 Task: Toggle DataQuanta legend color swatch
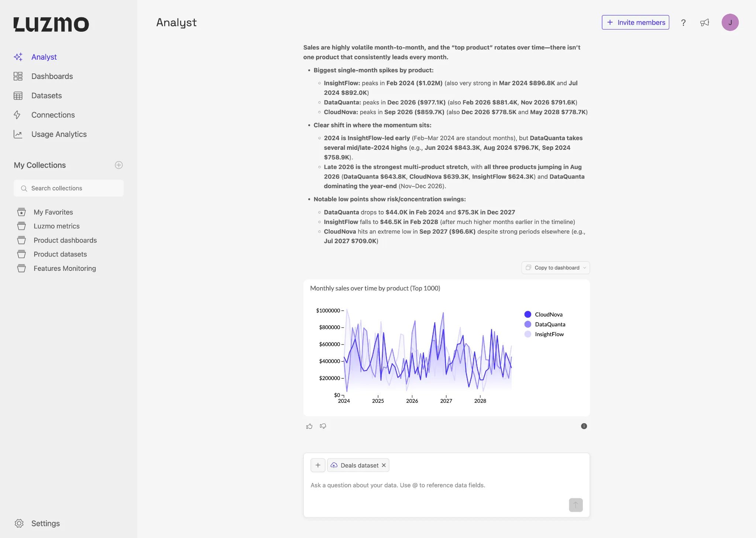click(x=528, y=324)
